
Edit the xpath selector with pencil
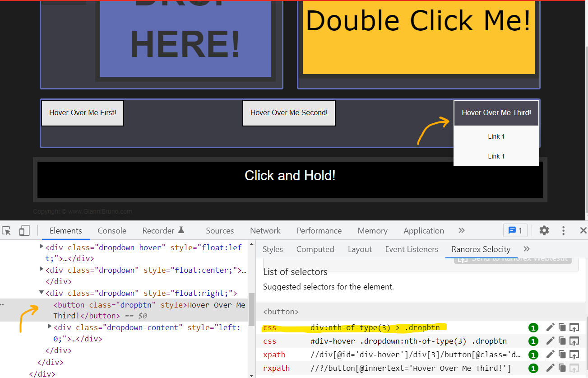pos(550,355)
